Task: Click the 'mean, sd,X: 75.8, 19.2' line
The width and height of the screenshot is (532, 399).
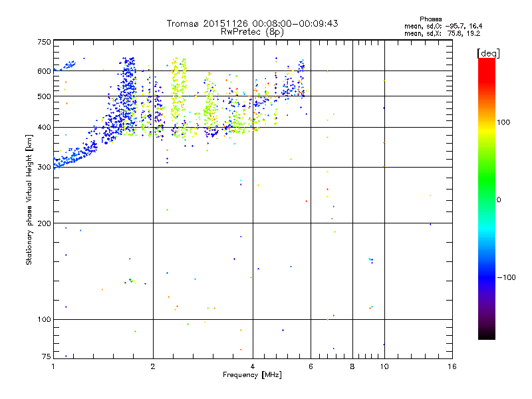Action: pos(442,33)
